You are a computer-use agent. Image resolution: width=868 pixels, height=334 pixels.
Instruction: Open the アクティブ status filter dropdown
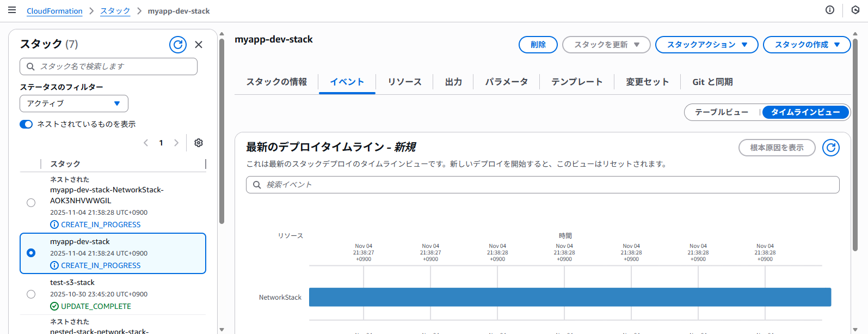click(74, 104)
